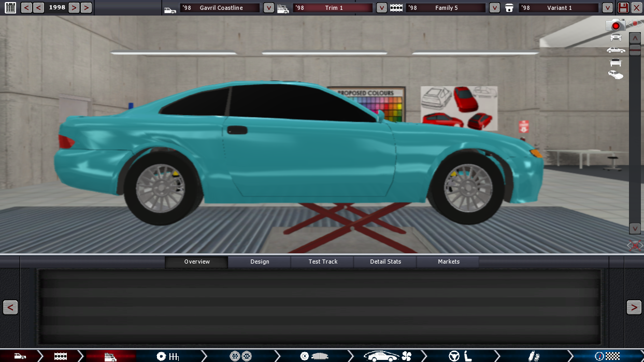Open the suspension step
Image resolution: width=644 pixels, height=362 pixels.
(x=534, y=356)
